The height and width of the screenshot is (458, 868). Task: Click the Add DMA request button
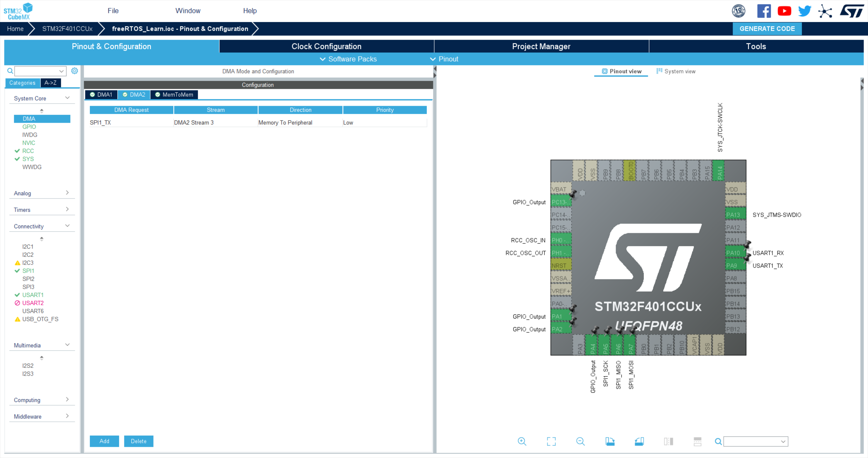[x=104, y=441]
